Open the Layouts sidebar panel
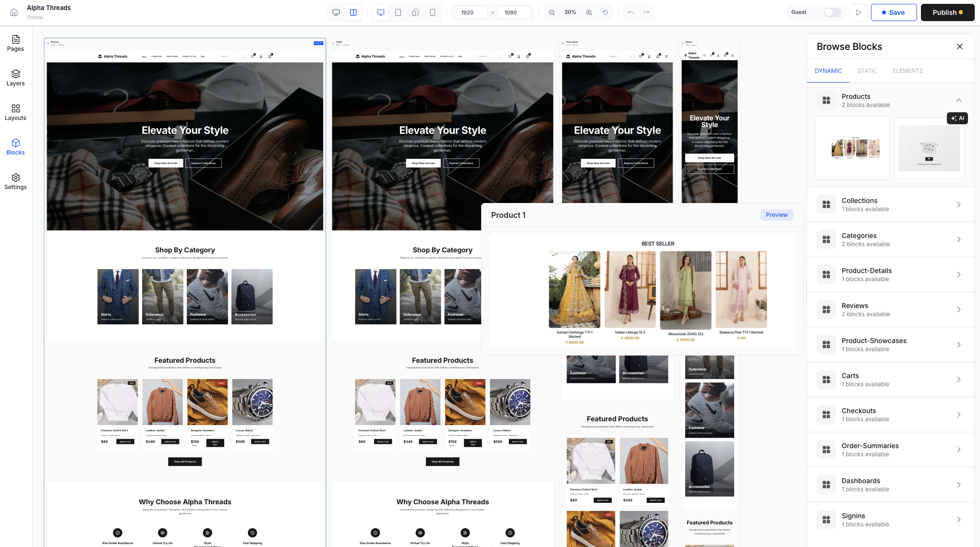This screenshot has height=547, width=980. [x=15, y=112]
